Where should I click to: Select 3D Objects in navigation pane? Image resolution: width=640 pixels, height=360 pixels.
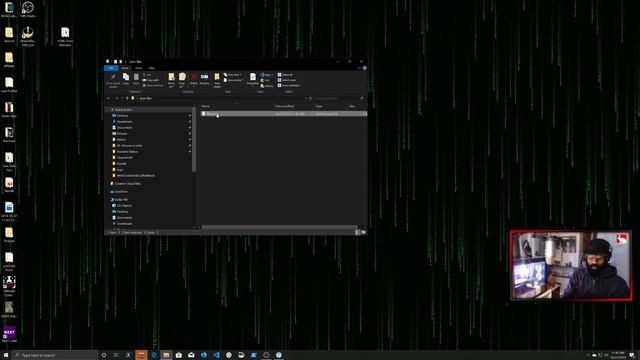(x=124, y=205)
